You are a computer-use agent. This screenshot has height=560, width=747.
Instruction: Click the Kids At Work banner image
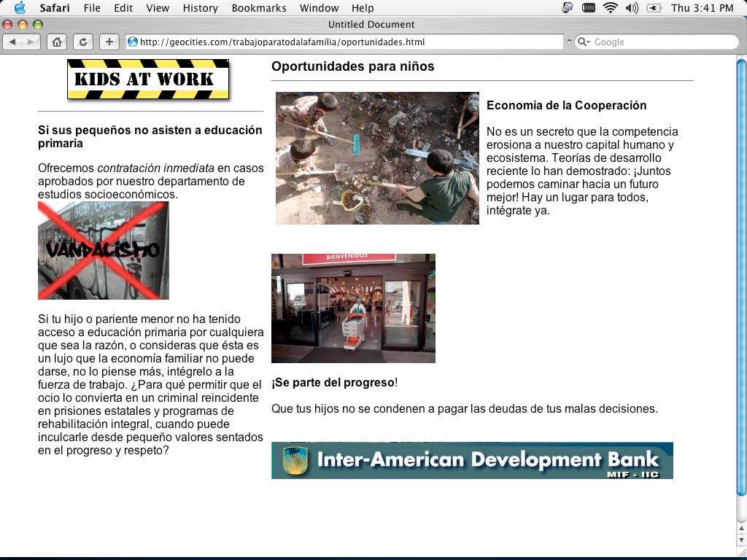(x=148, y=79)
